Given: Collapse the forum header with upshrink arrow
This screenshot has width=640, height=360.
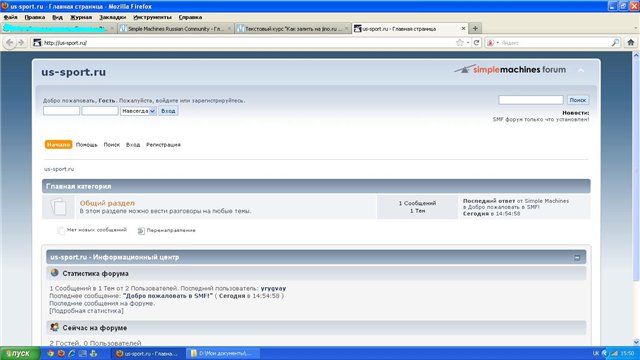Looking at the screenshot, I should point(581,71).
